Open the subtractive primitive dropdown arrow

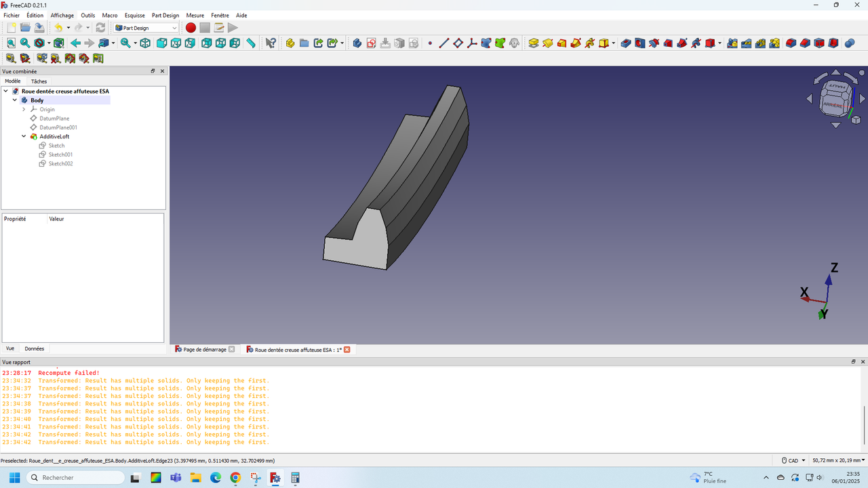(720, 43)
